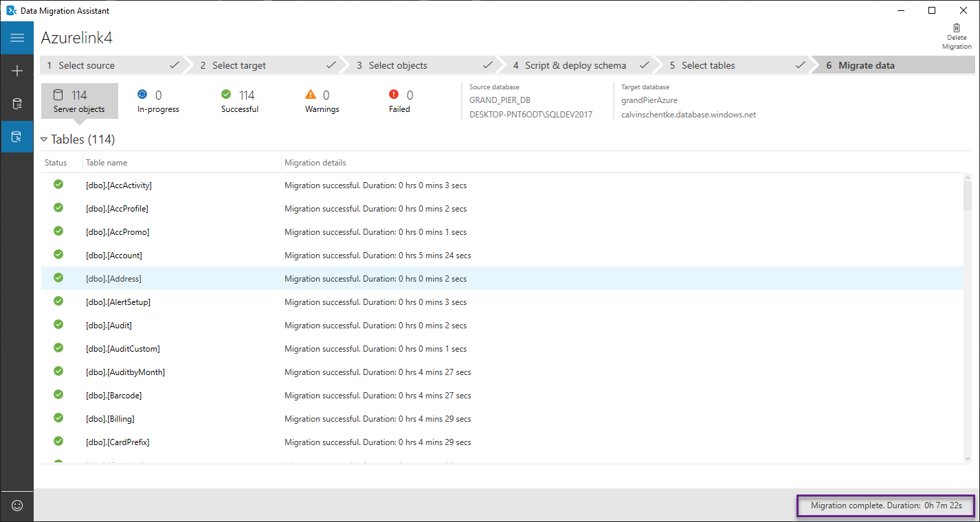Click the scrollbar down arrow
This screenshot has width=980, height=522.
(967, 457)
